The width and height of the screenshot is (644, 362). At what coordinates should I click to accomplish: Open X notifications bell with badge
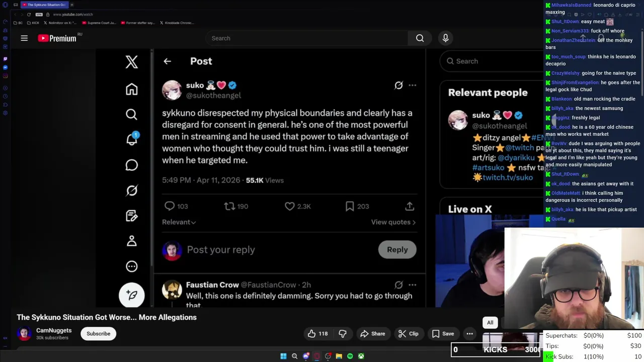pyautogui.click(x=132, y=139)
